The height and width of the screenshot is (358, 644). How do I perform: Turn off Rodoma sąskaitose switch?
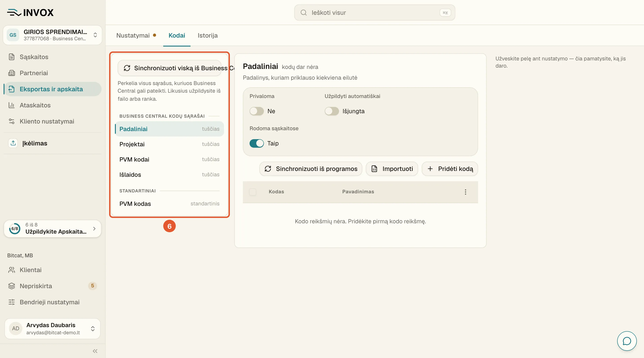click(256, 143)
